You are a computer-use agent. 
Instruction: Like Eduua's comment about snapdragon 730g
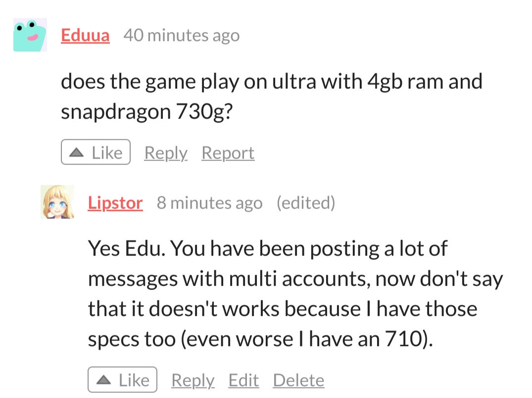pos(96,152)
